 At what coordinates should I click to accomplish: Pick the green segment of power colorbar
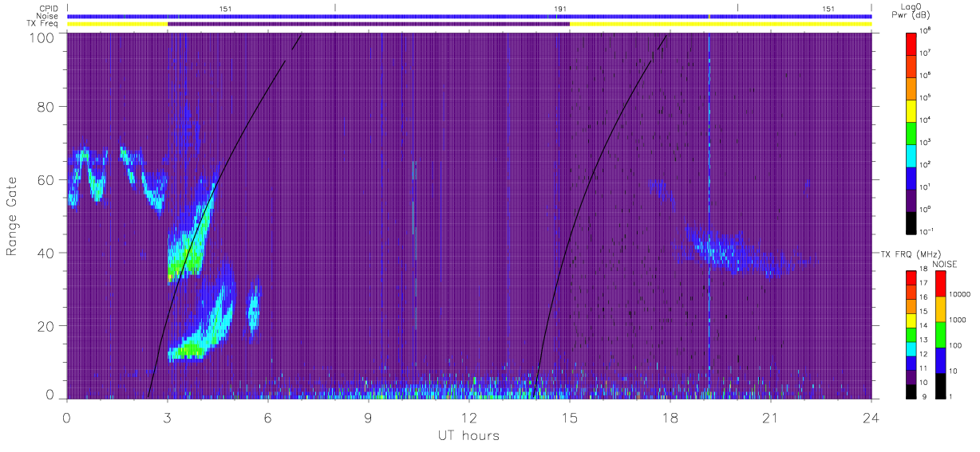click(912, 132)
